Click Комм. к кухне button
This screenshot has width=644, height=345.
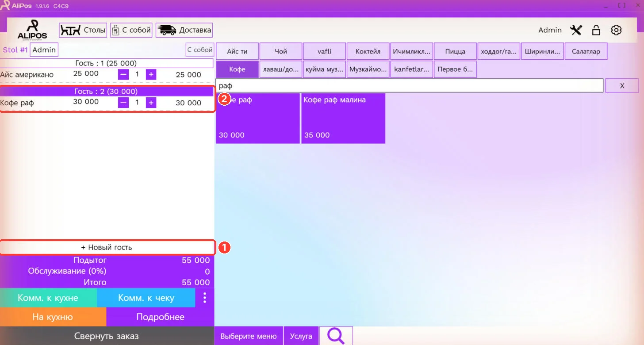pos(48,298)
